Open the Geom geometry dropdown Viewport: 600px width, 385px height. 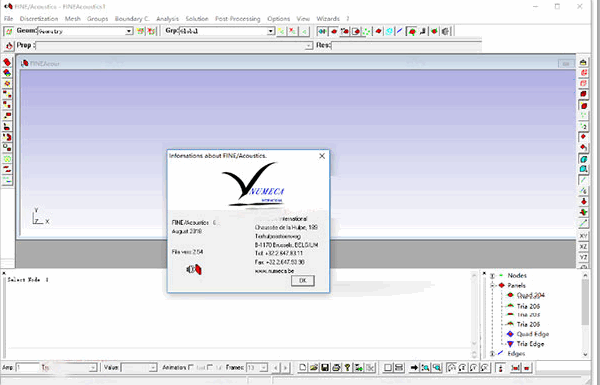click(129, 31)
